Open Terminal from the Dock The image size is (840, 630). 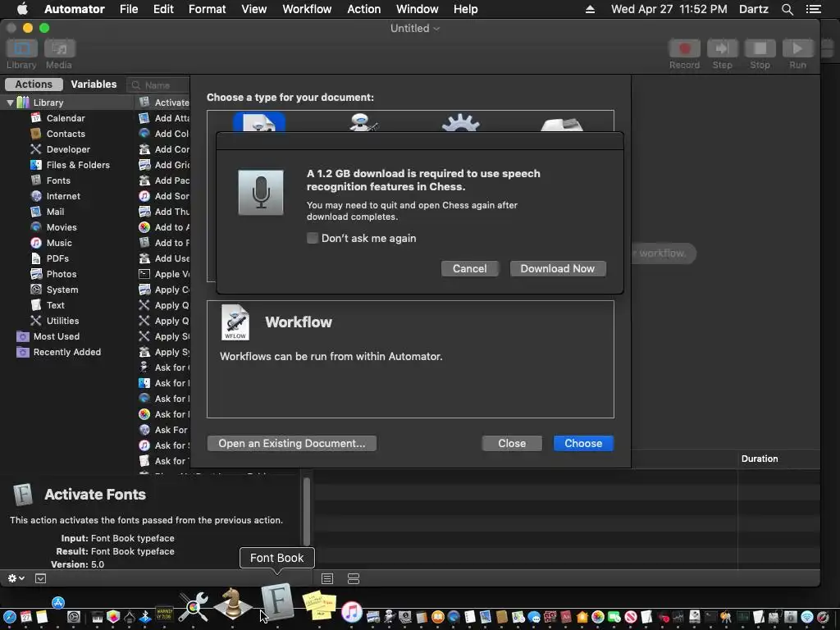[711, 617]
